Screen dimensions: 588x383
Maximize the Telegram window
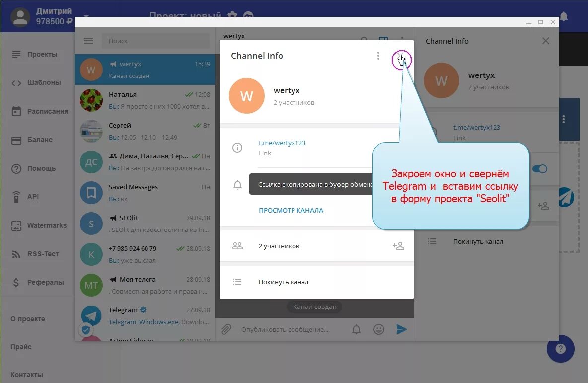pyautogui.click(x=541, y=22)
